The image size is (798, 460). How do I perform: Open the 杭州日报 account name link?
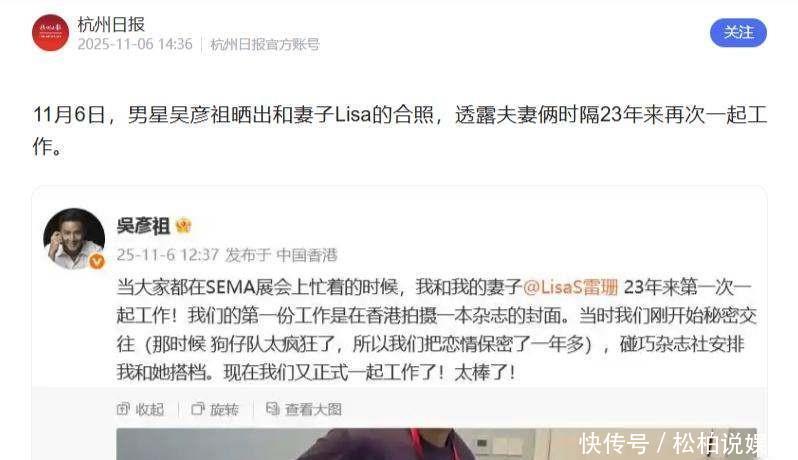[x=111, y=24]
